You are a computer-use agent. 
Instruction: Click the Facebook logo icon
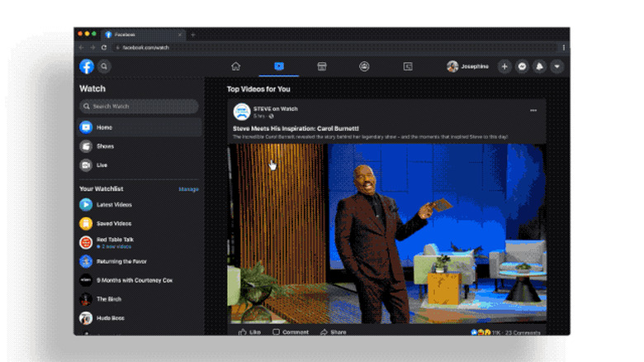click(87, 66)
